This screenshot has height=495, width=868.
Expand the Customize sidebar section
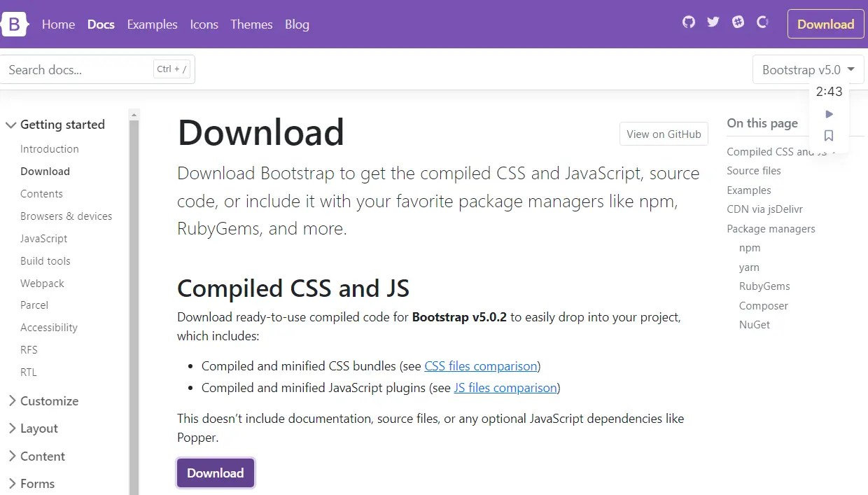point(49,400)
